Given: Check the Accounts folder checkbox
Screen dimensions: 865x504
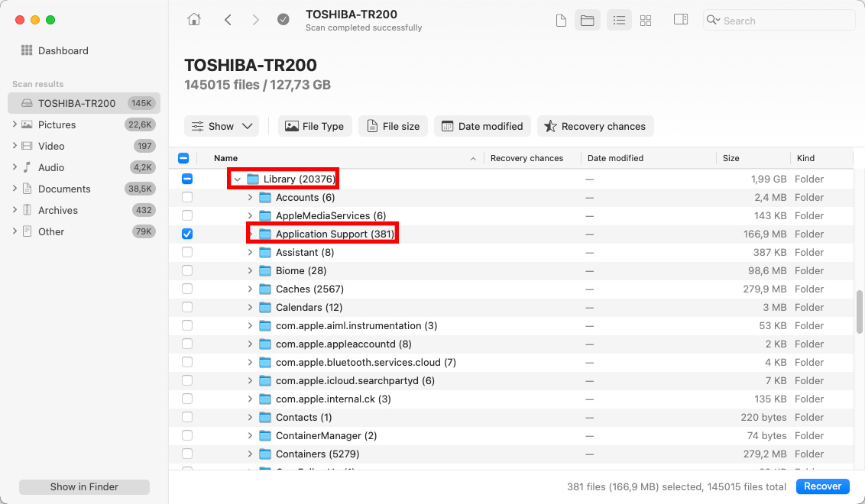Looking at the screenshot, I should point(187,197).
